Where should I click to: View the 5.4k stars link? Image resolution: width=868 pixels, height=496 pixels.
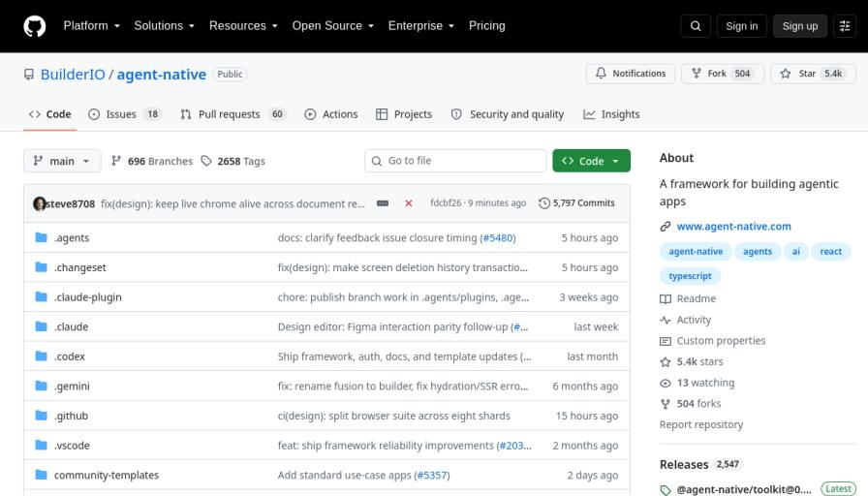click(692, 362)
